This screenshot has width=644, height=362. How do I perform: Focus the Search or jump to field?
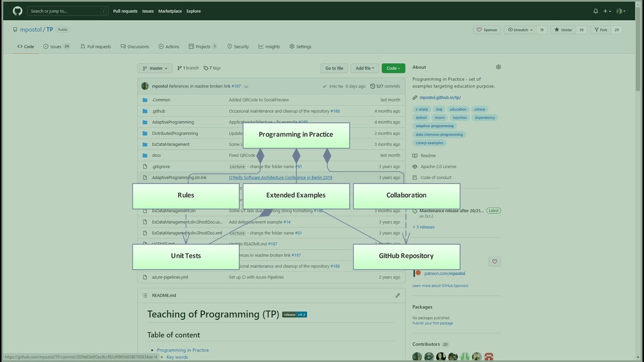pos(68,11)
